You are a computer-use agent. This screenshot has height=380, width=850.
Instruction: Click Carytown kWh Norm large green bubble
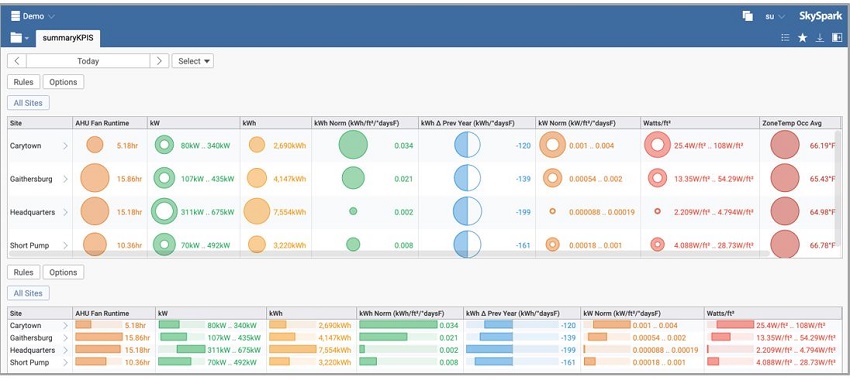353,145
